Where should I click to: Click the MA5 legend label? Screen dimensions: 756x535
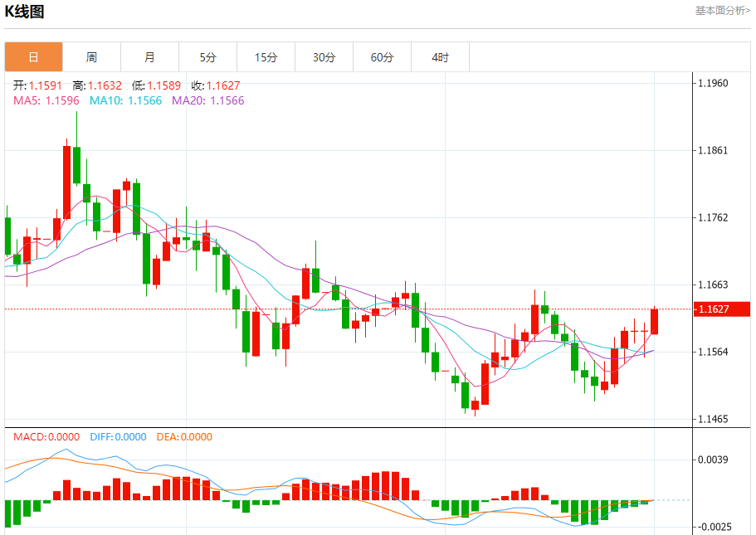[x=46, y=100]
